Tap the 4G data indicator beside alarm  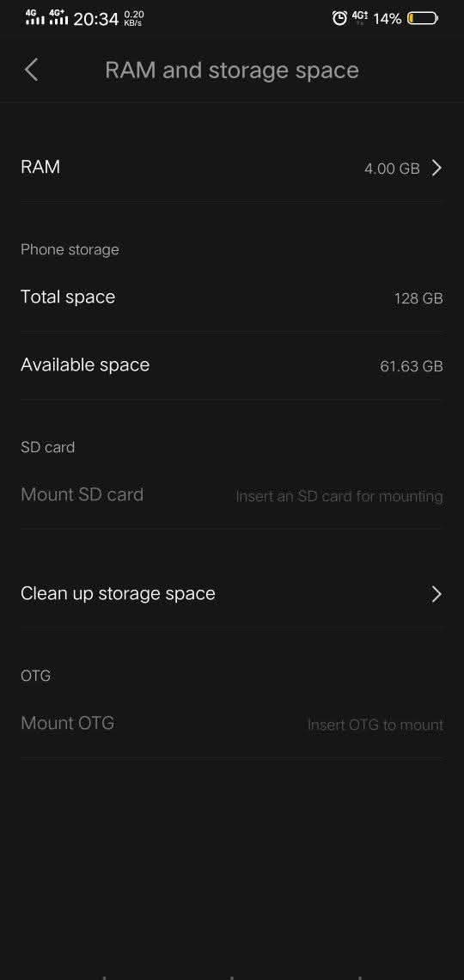click(359, 17)
